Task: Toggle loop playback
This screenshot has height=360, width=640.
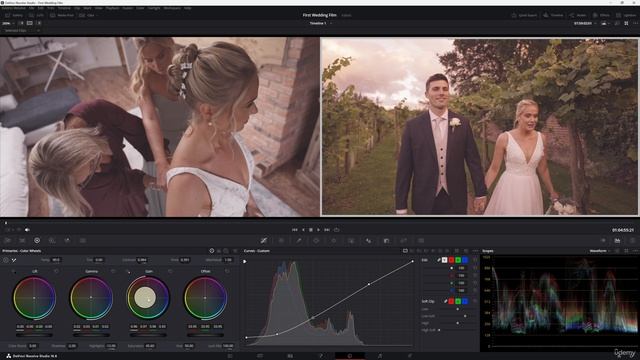Action: click(337, 230)
